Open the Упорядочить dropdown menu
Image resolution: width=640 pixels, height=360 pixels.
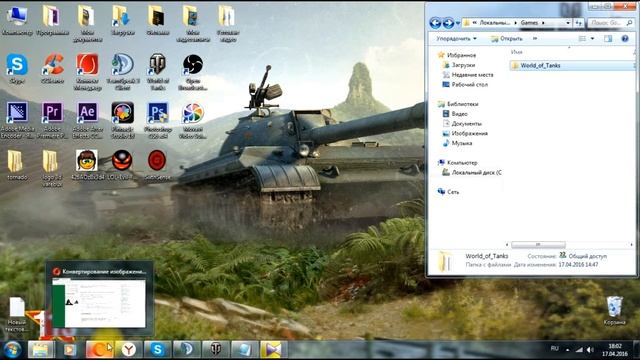pyautogui.click(x=456, y=38)
